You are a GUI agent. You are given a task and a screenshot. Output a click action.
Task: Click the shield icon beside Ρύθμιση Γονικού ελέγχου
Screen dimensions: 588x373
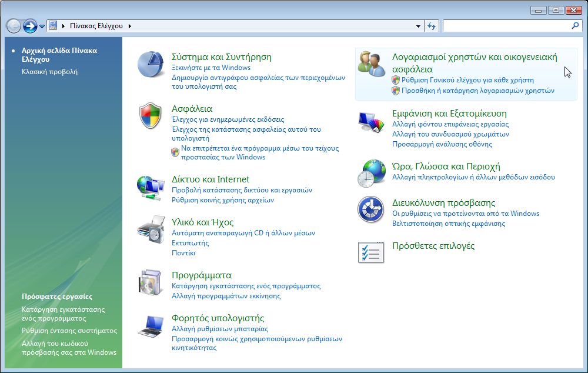396,80
